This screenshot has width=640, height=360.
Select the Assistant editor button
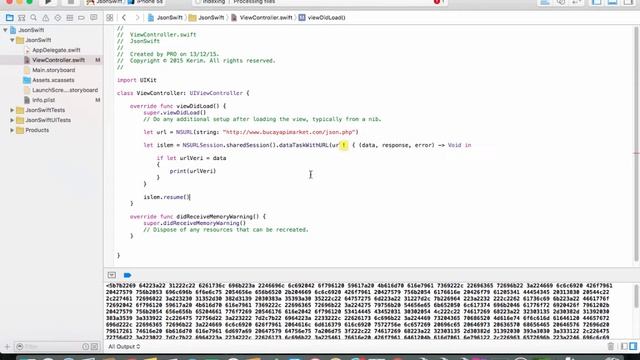coord(561,2)
